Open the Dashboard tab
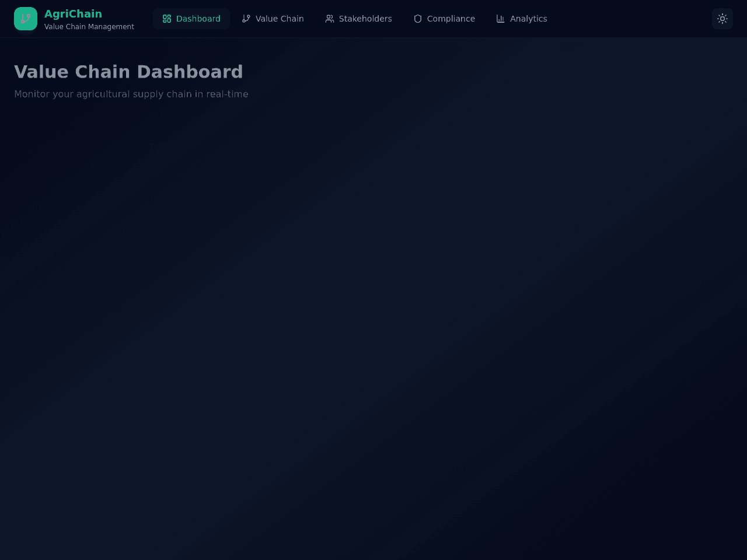 coord(191,19)
